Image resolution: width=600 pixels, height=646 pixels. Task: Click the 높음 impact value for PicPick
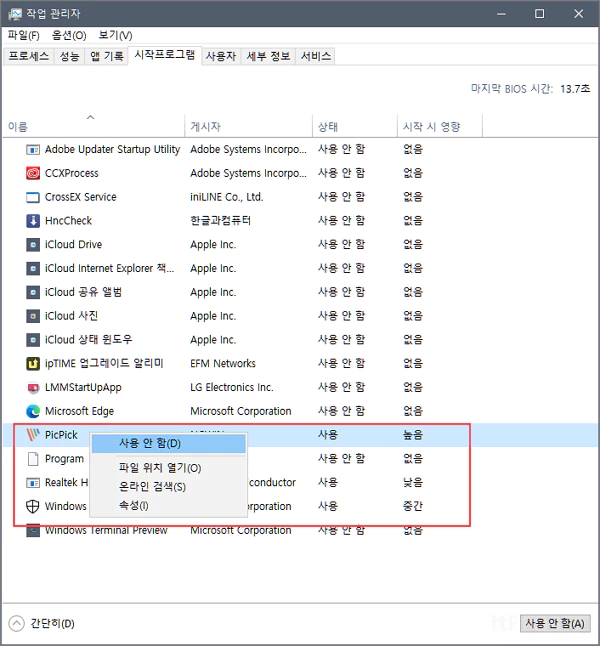click(413, 435)
